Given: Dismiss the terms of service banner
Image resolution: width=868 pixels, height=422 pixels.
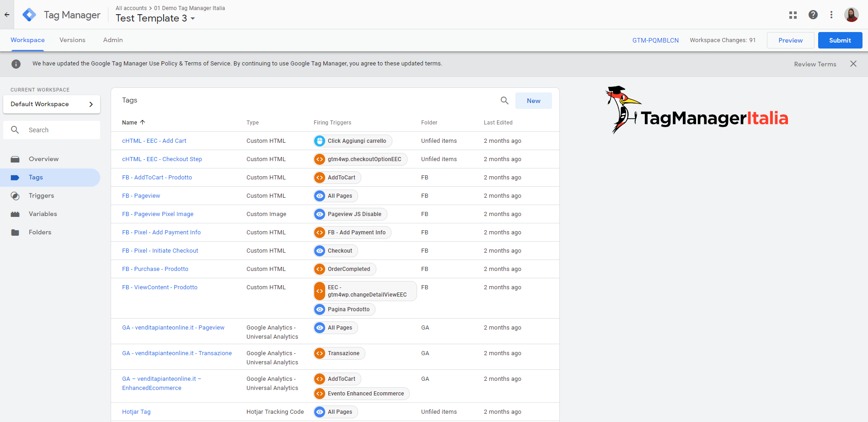Looking at the screenshot, I should 853,64.
